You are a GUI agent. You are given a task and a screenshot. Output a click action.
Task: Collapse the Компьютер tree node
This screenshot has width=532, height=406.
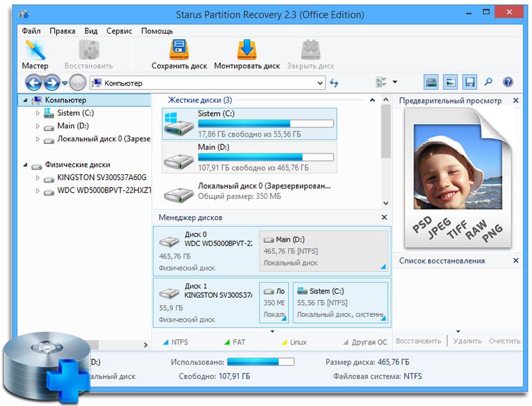26,100
